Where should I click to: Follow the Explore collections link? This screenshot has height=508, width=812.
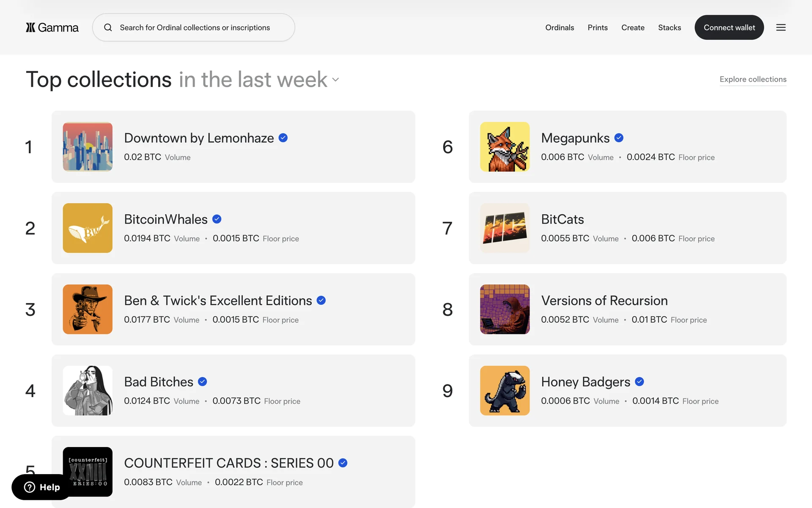pyautogui.click(x=753, y=79)
